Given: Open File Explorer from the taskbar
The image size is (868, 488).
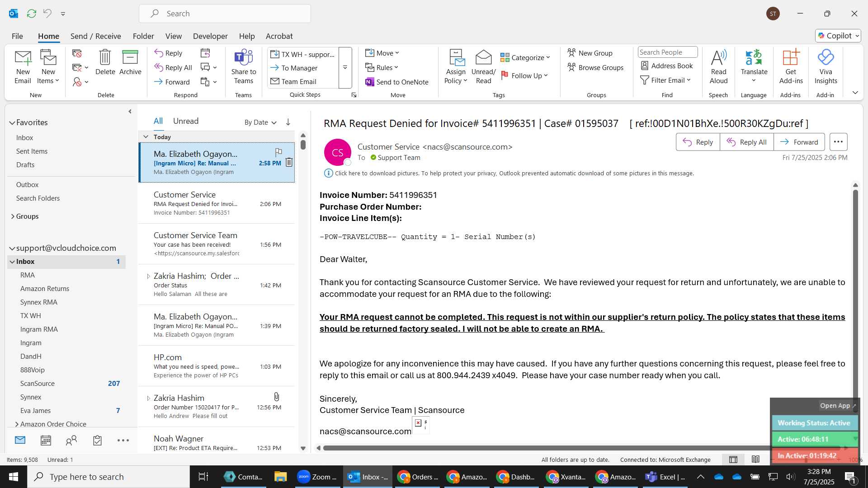Looking at the screenshot, I should pos(280,477).
